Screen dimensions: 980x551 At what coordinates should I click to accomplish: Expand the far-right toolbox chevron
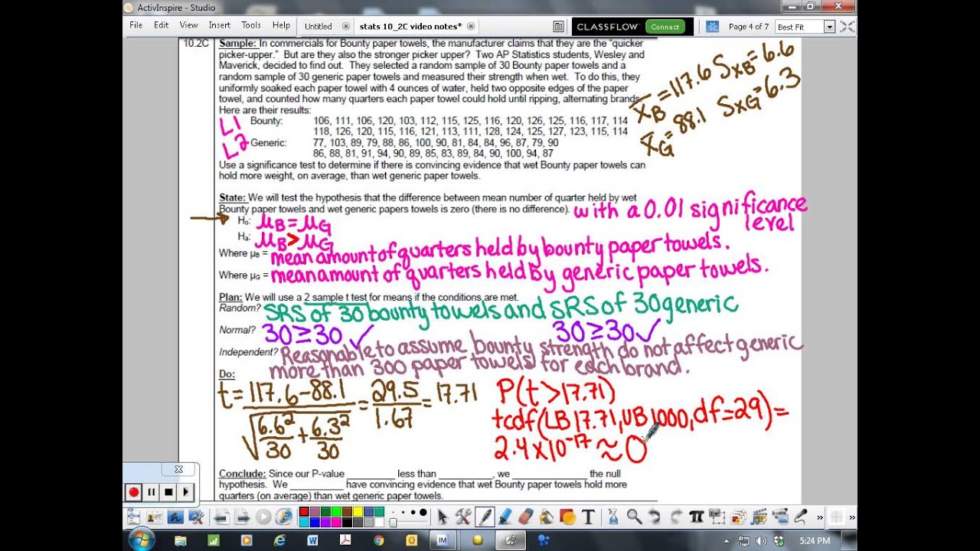(852, 517)
